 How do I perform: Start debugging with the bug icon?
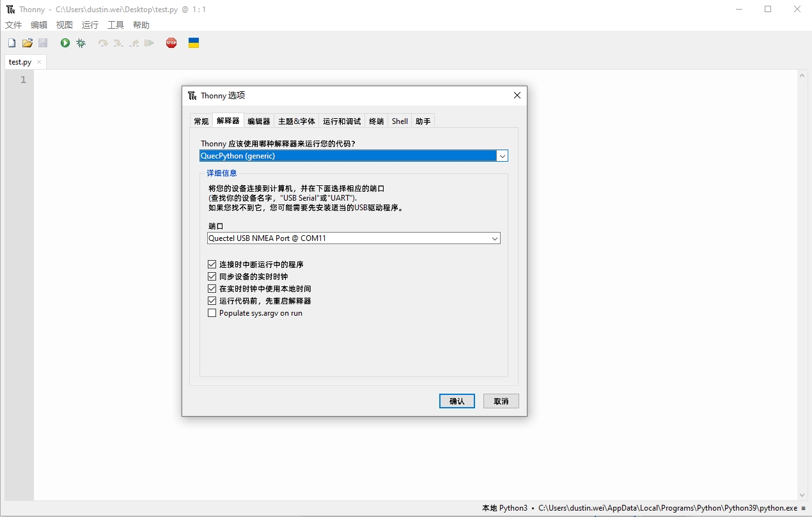coord(81,43)
